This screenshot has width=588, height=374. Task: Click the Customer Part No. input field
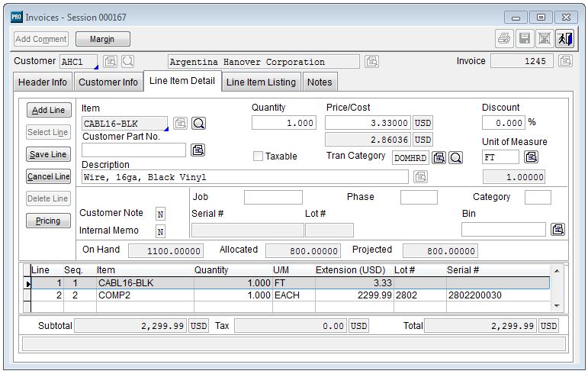[133, 150]
